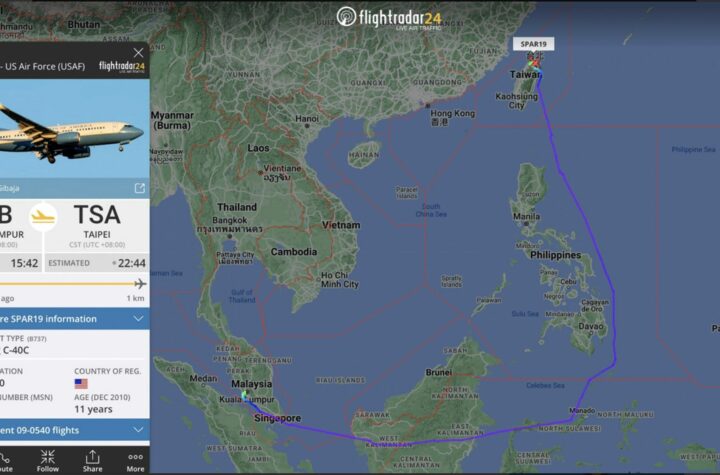Viewport: 720px width, 475px height.
Task: Click the Follow icon in bottom toolbar
Action: [x=48, y=461]
